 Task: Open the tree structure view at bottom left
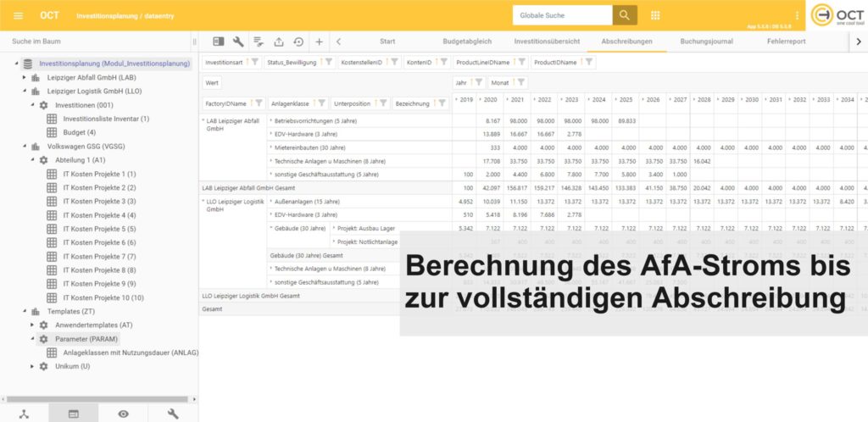click(x=25, y=414)
